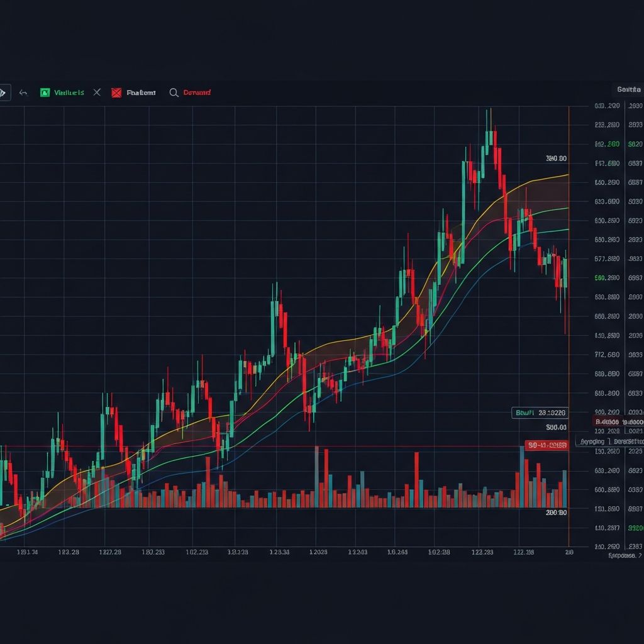The width and height of the screenshot is (644, 644).
Task: Select the white-labeled toolbar item text
Action: (x=141, y=92)
